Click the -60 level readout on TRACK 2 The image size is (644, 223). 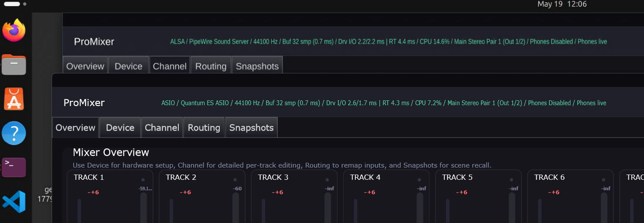[x=237, y=189]
